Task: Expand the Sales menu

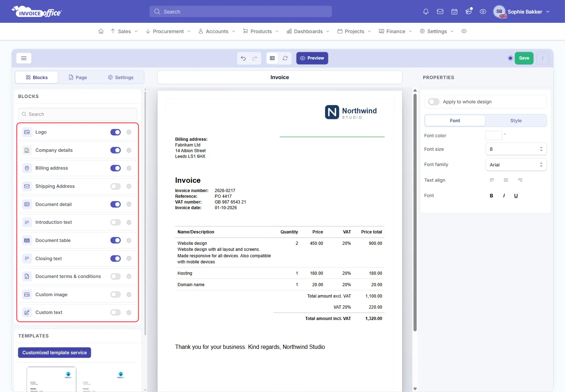Action: [x=124, y=31]
